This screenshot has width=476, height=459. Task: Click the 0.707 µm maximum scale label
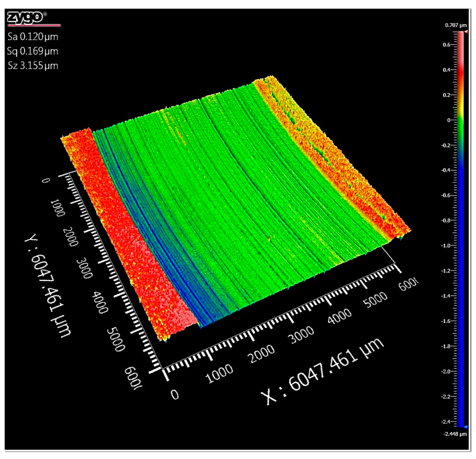[x=456, y=25]
